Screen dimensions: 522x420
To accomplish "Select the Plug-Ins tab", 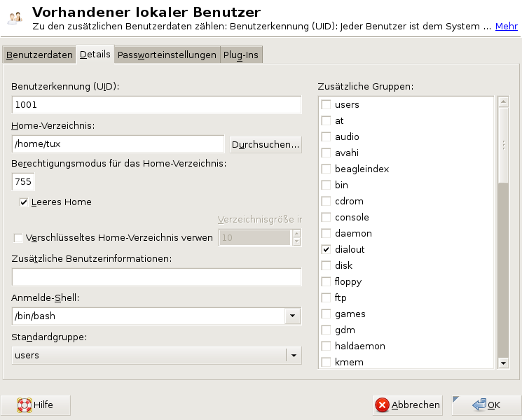I will click(x=242, y=55).
